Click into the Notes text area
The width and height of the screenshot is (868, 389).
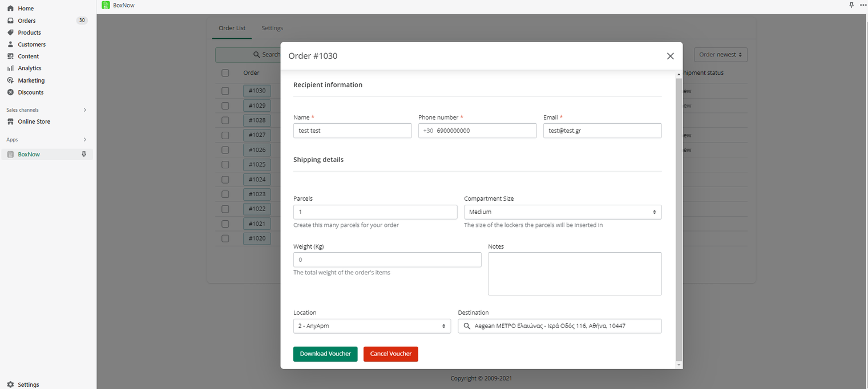click(x=574, y=274)
